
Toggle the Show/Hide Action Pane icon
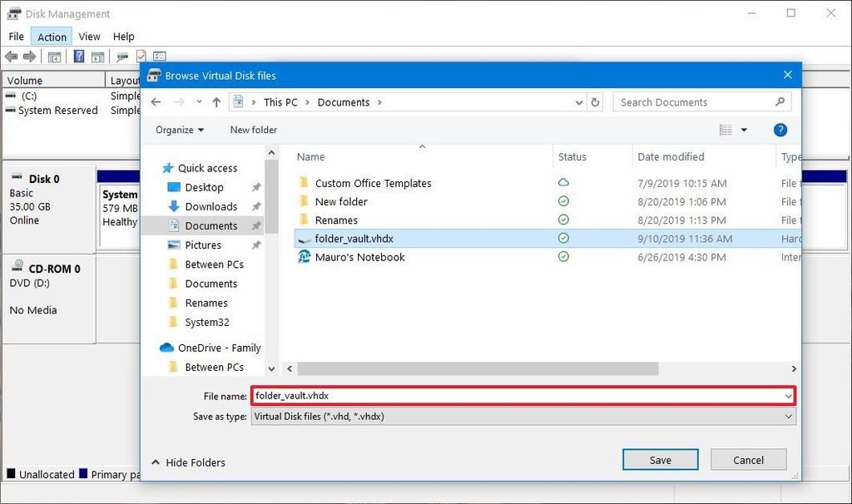tap(97, 56)
